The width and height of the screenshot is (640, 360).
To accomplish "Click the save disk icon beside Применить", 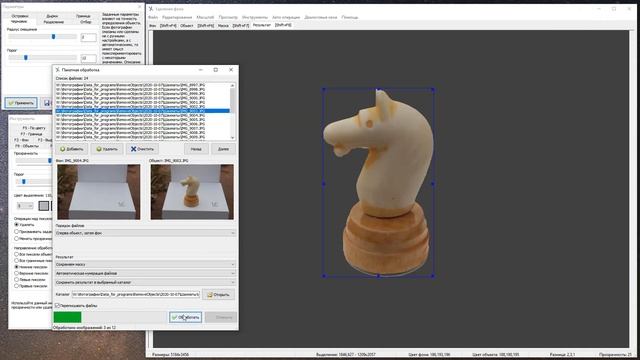I will click(x=47, y=103).
